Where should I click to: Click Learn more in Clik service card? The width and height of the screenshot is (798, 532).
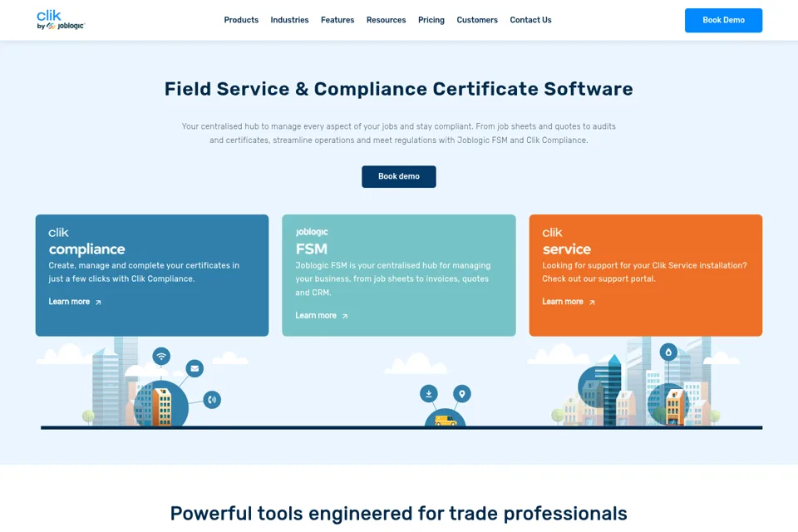(x=563, y=302)
